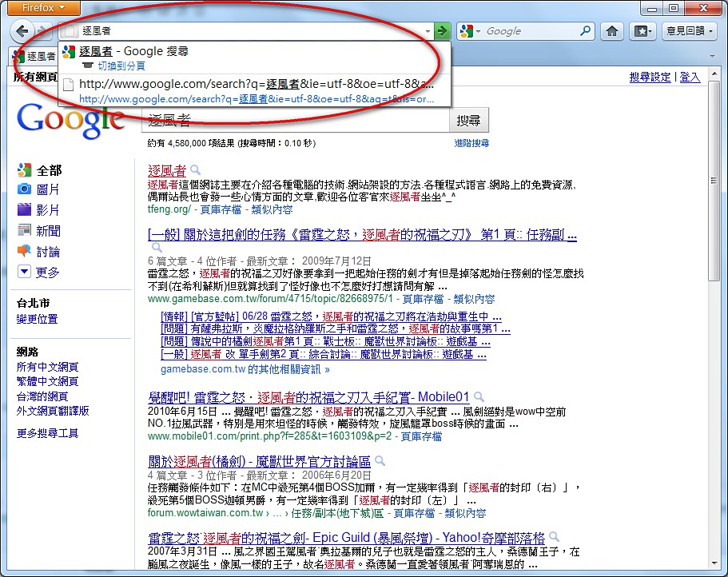Screen dimensions: 728x577
Task: Click 變更位置 change location link
Action: tap(37, 319)
